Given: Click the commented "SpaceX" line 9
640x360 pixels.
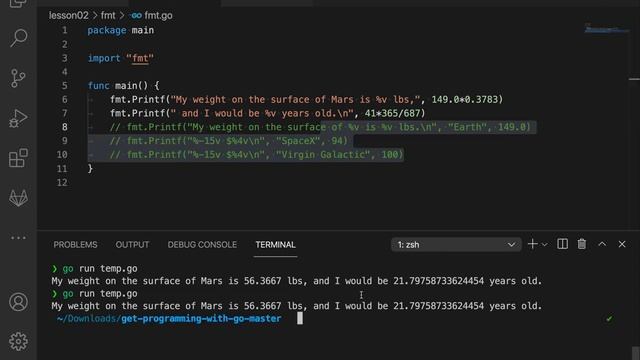Looking at the screenshot, I should click(x=229, y=141).
